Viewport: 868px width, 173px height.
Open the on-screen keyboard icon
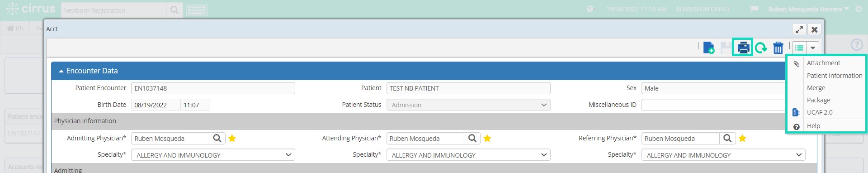point(197,10)
